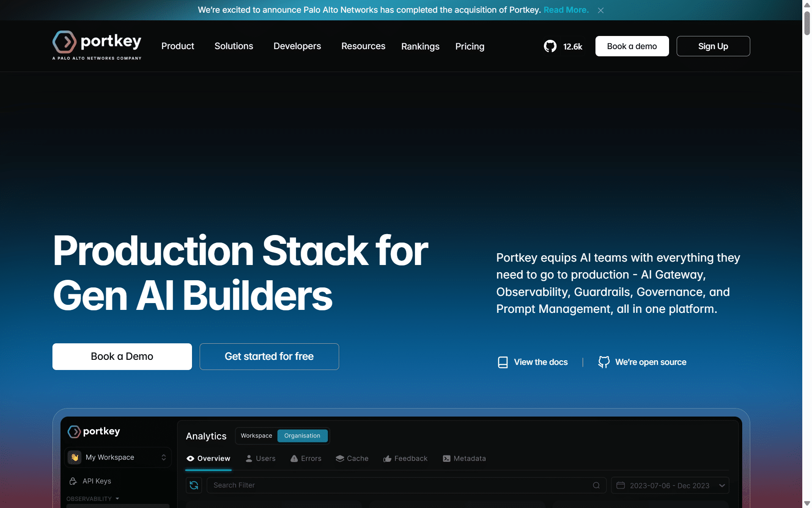The image size is (812, 508).
Task: Click the page vertical scrollbar thumb
Action: point(807,23)
